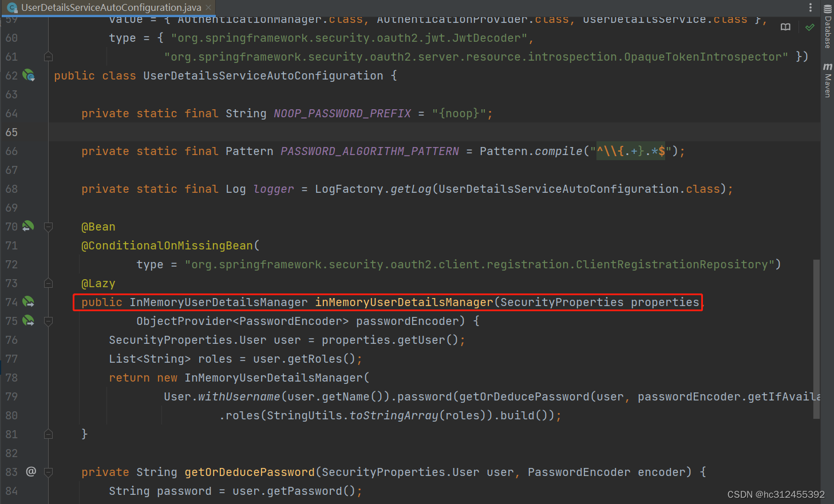Click the "{noop}" string literal

(x=459, y=113)
